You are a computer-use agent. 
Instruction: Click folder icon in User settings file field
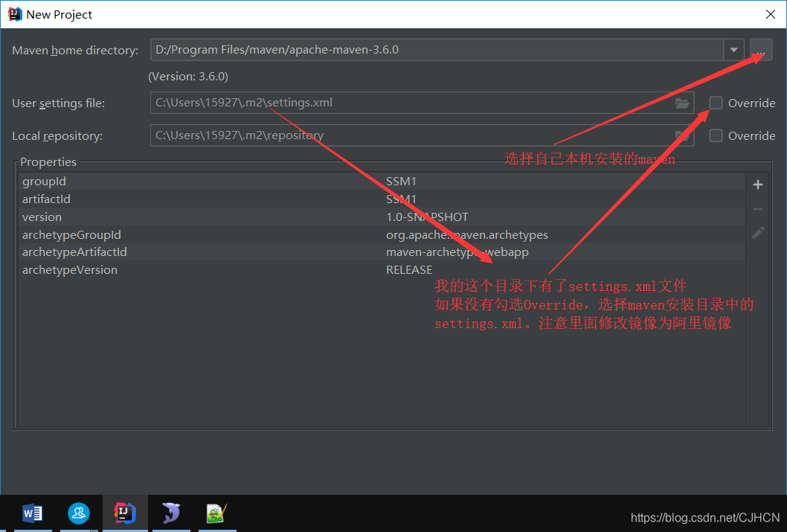pyautogui.click(x=681, y=103)
